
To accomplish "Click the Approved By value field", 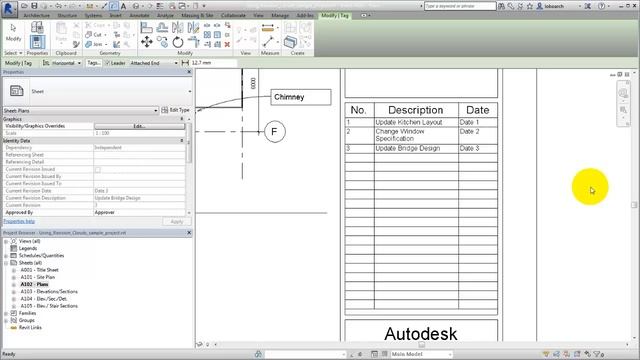I will tap(139, 212).
